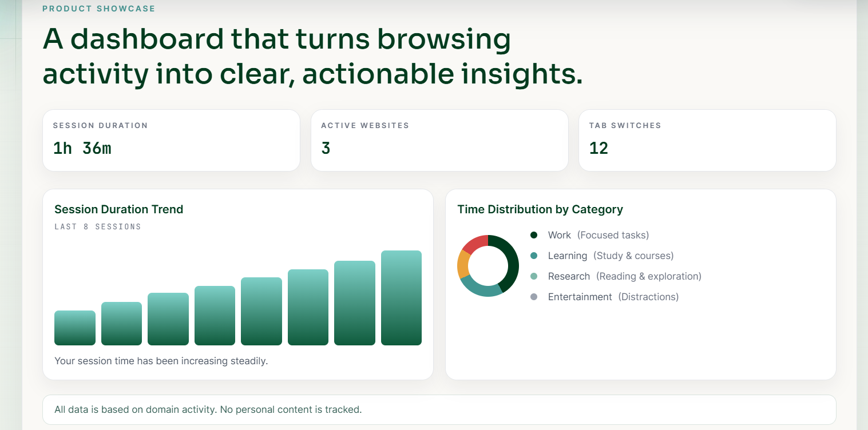Click the red segment of the donut chart
The width and height of the screenshot is (868, 430).
coord(475,241)
